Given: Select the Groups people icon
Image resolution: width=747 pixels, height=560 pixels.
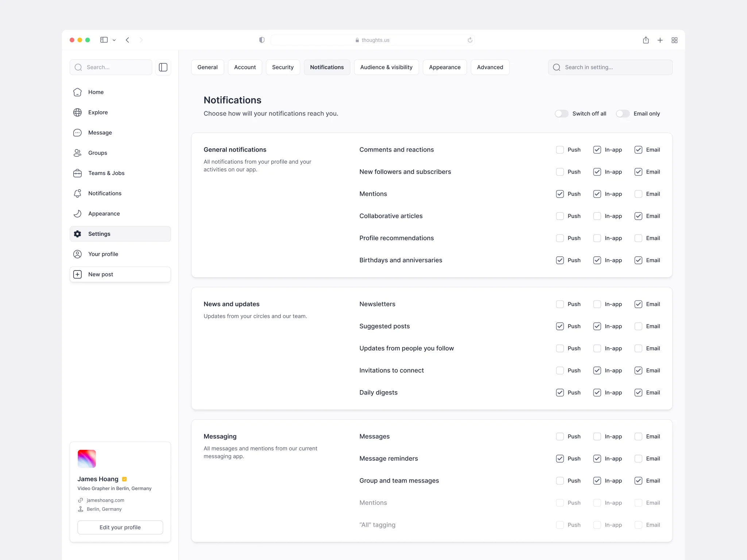Looking at the screenshot, I should coord(77,153).
